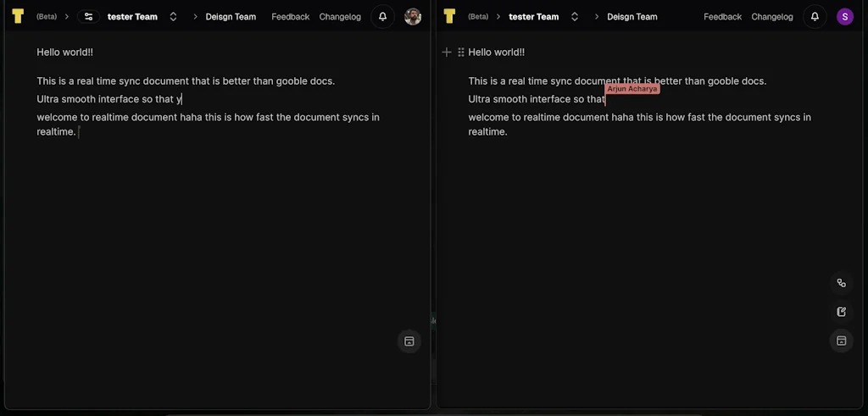The width and height of the screenshot is (868, 416).
Task: Click Ultra smooth interface line in right window
Action: pos(537,99)
